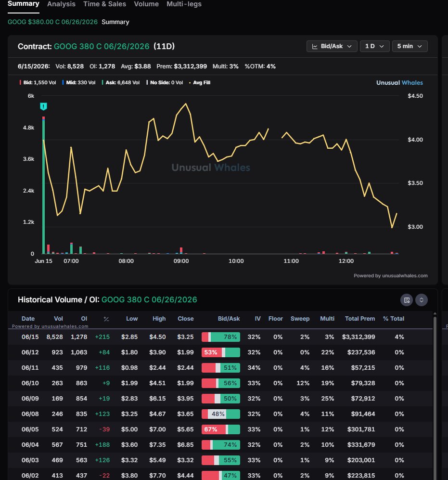The height and width of the screenshot is (480, 448).
Task: Click the $3,312,399 total premium cell
Action: point(358,337)
